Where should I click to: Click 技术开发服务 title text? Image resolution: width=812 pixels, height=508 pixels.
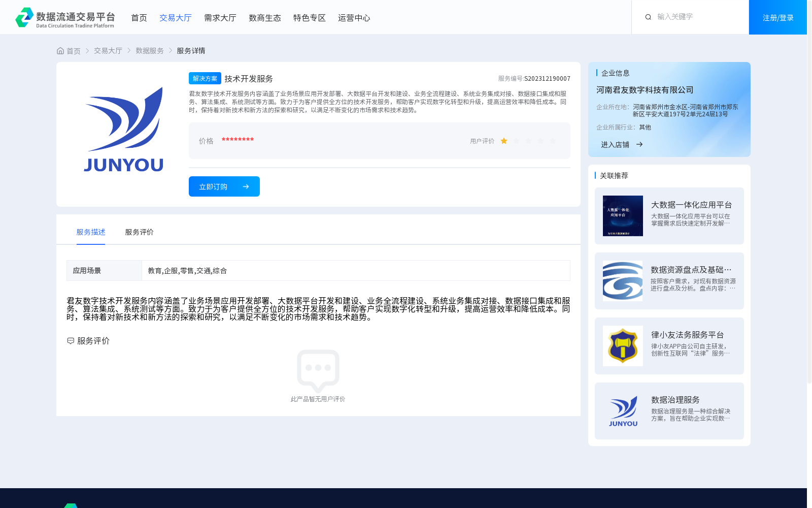coord(249,79)
